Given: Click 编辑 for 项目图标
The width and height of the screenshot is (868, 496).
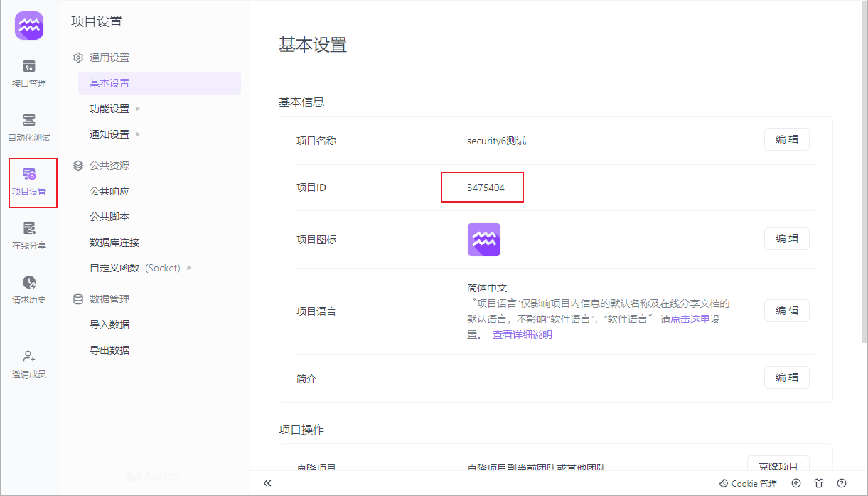Looking at the screenshot, I should [787, 239].
